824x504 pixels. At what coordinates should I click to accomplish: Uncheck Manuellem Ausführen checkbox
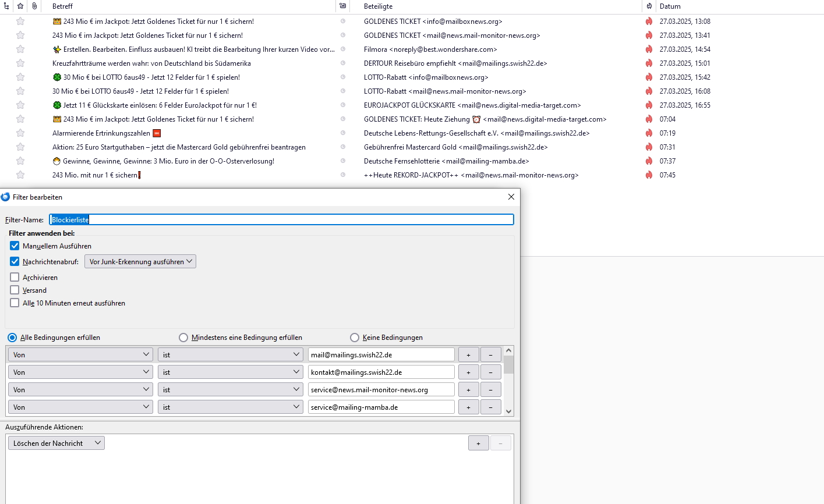(x=15, y=246)
